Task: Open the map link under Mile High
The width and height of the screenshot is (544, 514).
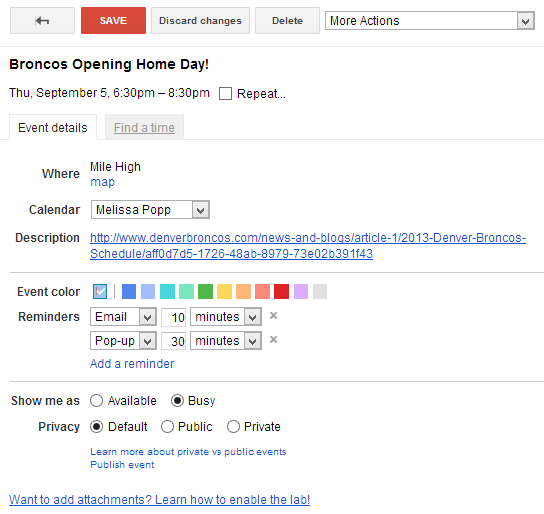Action: pos(102,182)
